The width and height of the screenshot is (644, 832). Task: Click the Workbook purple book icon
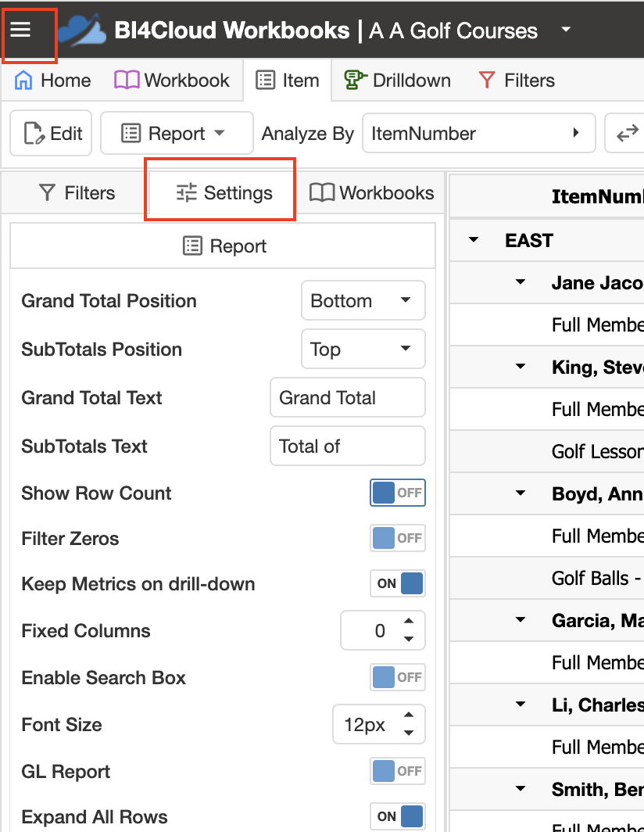(127, 81)
